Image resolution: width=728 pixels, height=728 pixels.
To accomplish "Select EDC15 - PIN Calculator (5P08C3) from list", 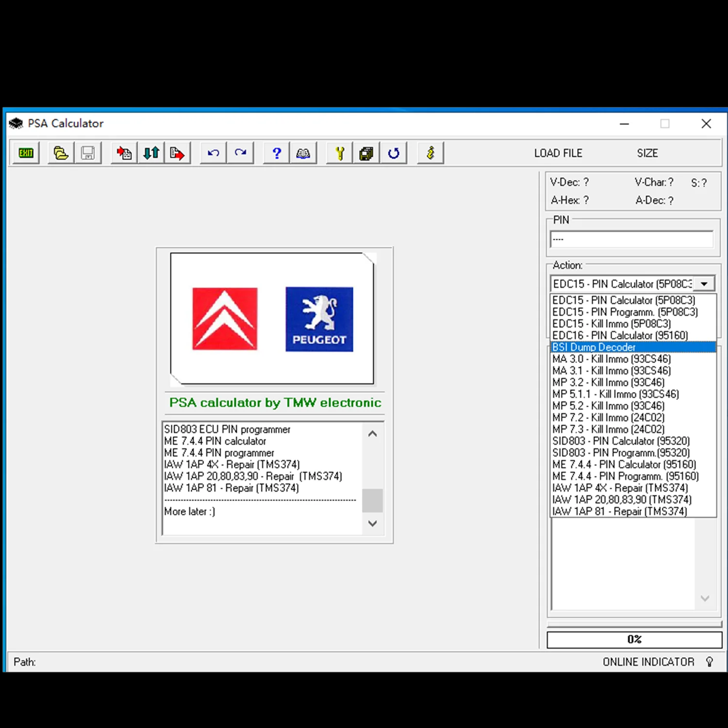I will click(x=633, y=300).
